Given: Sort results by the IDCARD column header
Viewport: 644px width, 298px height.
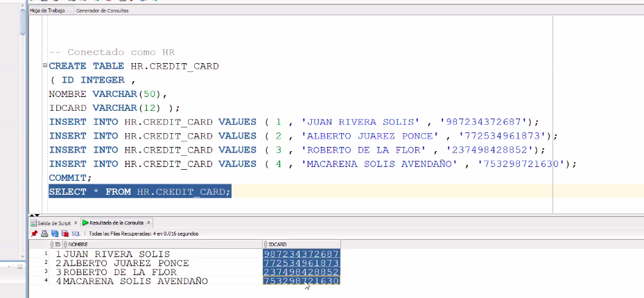Looking at the screenshot, I should [x=277, y=244].
